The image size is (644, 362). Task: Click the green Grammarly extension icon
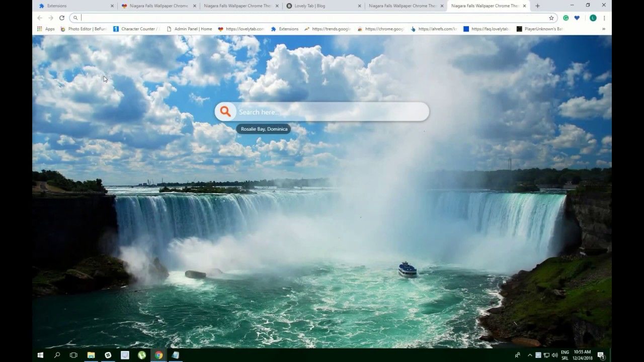click(x=566, y=18)
